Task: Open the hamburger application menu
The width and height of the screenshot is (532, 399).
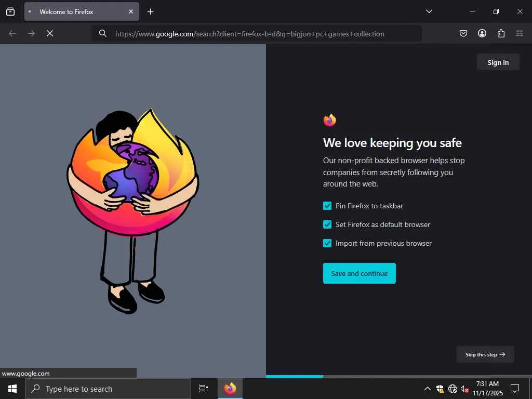Action: coord(519,33)
